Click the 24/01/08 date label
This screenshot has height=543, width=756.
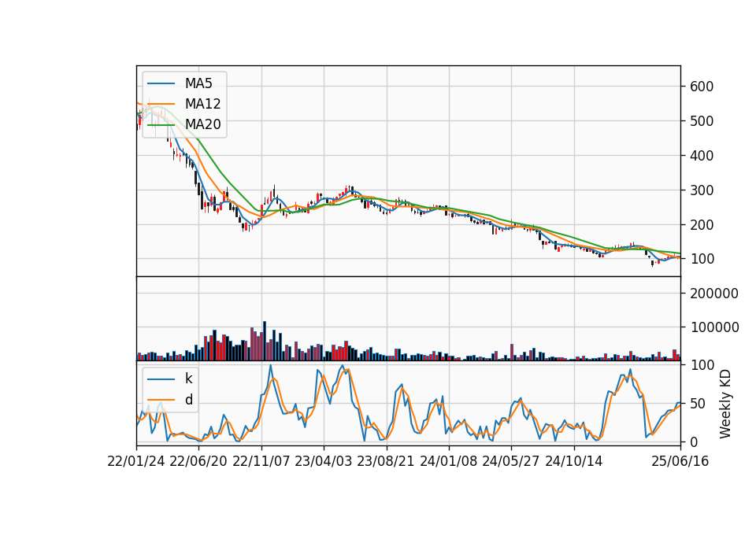(448, 462)
